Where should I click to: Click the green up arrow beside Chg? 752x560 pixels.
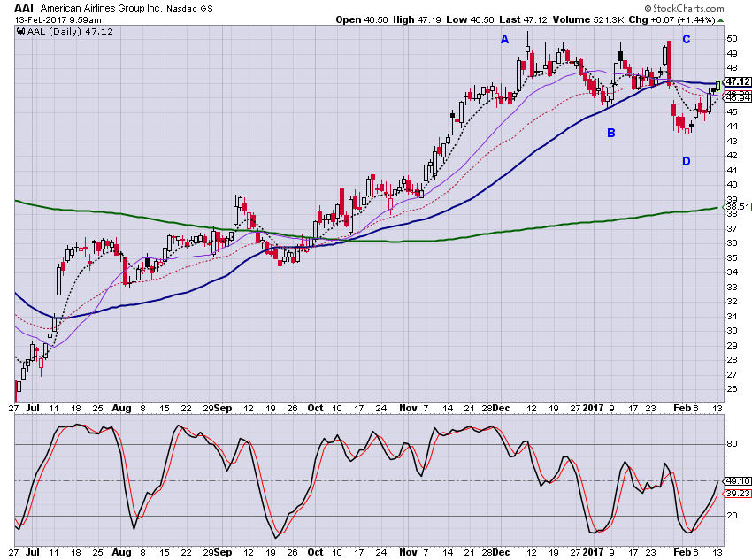click(x=721, y=20)
